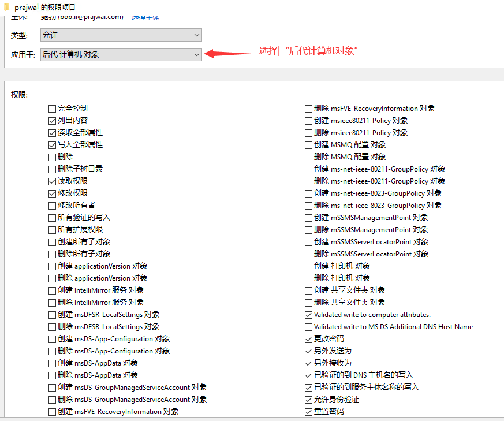Image resolution: width=504 pixels, height=421 pixels.
Task: Check 创建 applicationVersion 对象 checkbox
Action: coord(52,266)
